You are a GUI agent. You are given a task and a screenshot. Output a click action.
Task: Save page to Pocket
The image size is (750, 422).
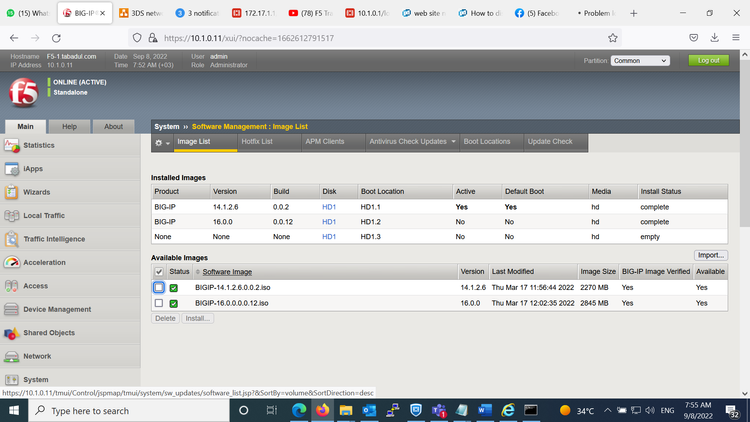[694, 38]
